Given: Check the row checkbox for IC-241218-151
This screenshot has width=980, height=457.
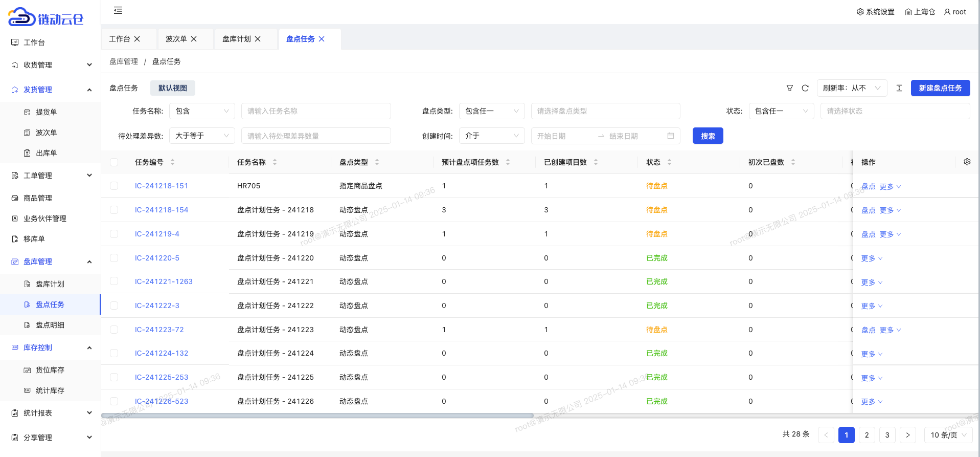Looking at the screenshot, I should pyautogui.click(x=114, y=186).
